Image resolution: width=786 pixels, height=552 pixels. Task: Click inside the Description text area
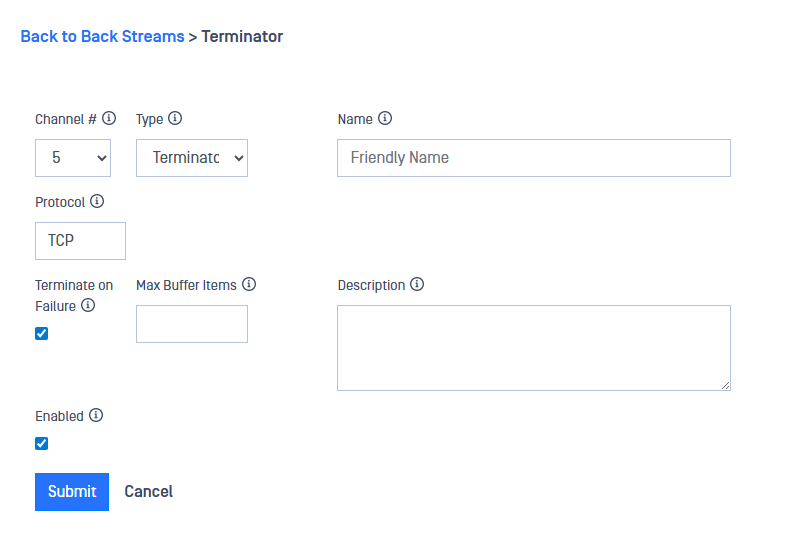(533, 347)
